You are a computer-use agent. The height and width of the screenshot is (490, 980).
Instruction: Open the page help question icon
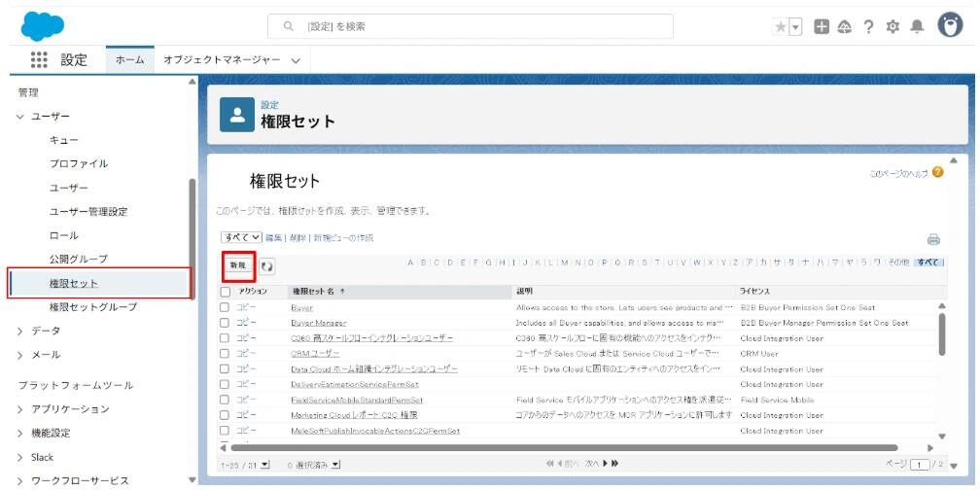click(x=937, y=172)
